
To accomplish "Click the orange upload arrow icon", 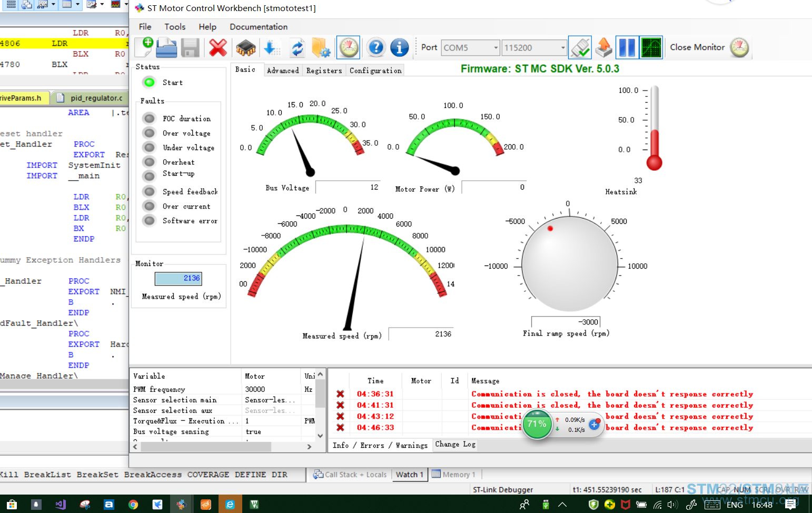I will (x=603, y=47).
